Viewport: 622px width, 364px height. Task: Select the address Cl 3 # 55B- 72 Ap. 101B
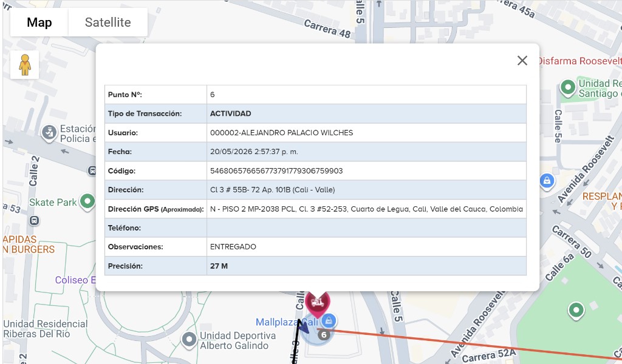[273, 190]
